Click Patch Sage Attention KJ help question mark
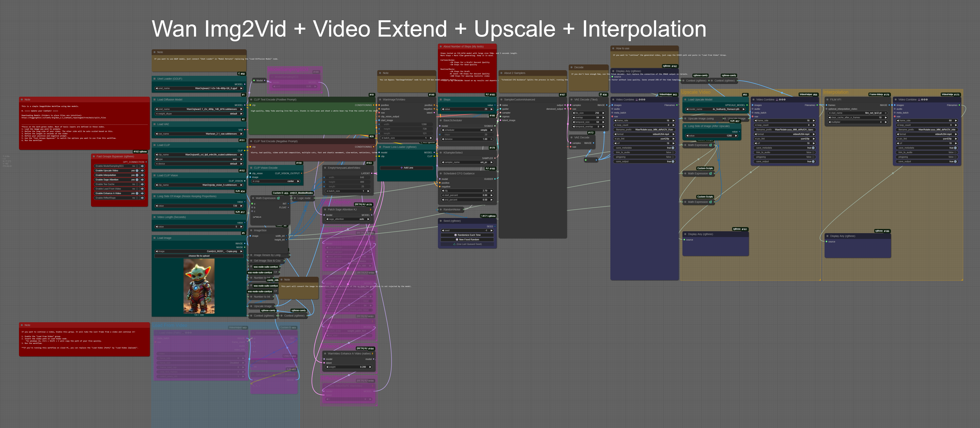980x428 pixels. pos(370,210)
